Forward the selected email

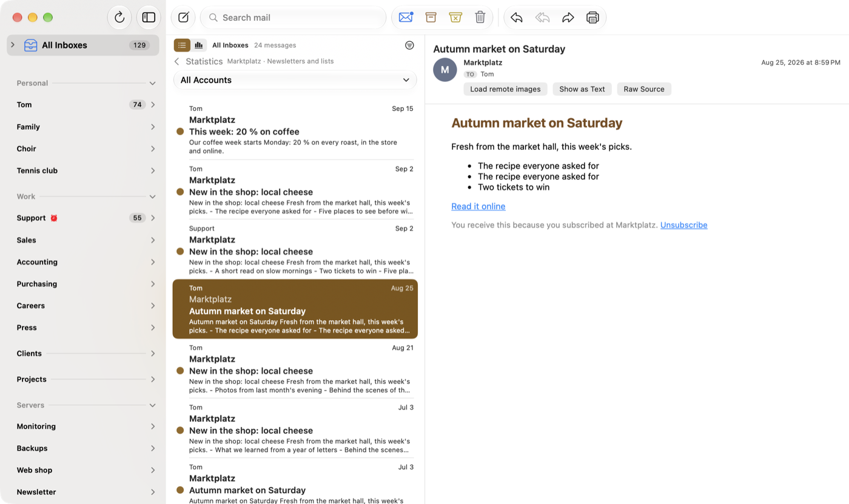pyautogui.click(x=568, y=18)
